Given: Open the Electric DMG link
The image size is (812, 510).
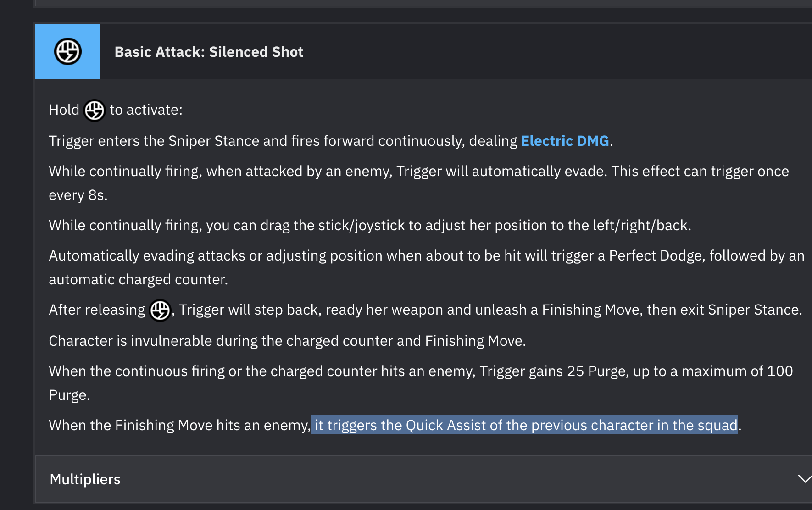Looking at the screenshot, I should tap(565, 141).
